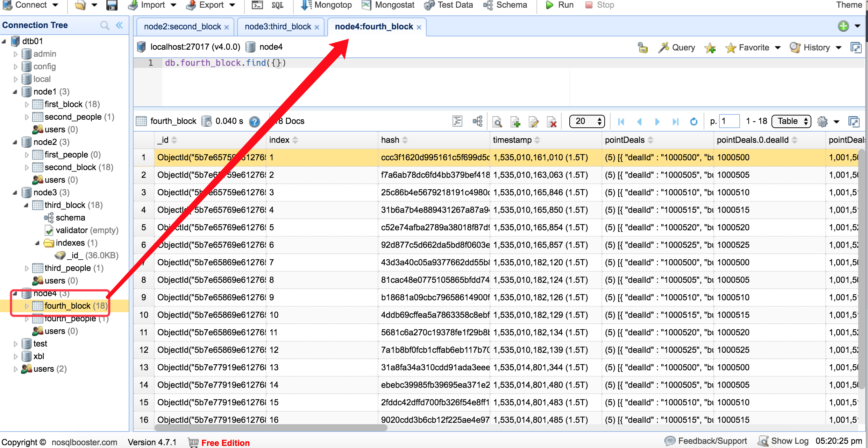This screenshot has width=868, height=448.
Task: Go to the previous results page
Action: 639,121
